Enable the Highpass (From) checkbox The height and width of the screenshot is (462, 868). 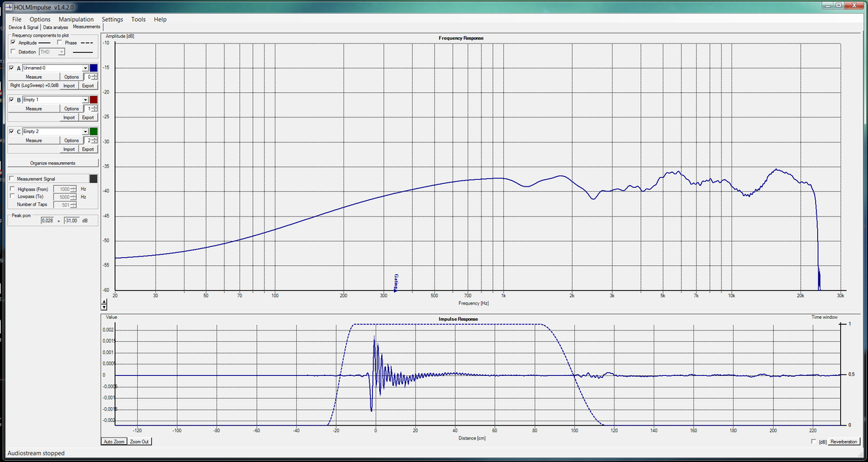(13, 189)
